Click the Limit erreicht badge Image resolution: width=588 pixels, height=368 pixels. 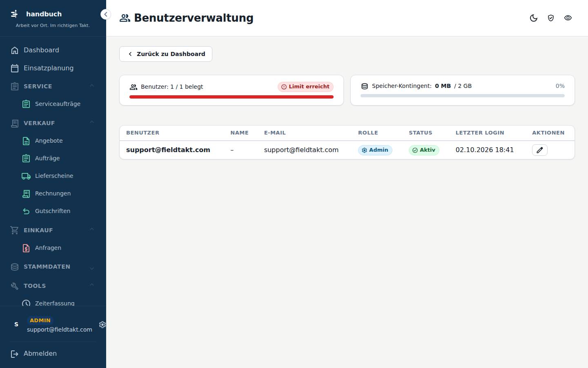tap(305, 87)
